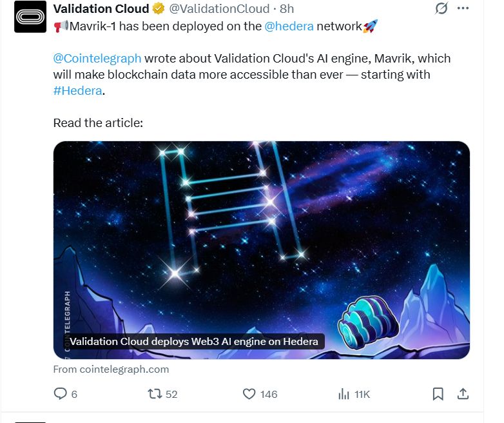The image size is (504, 423).
Task: Click the Validation Cloud display name
Action: (101, 9)
